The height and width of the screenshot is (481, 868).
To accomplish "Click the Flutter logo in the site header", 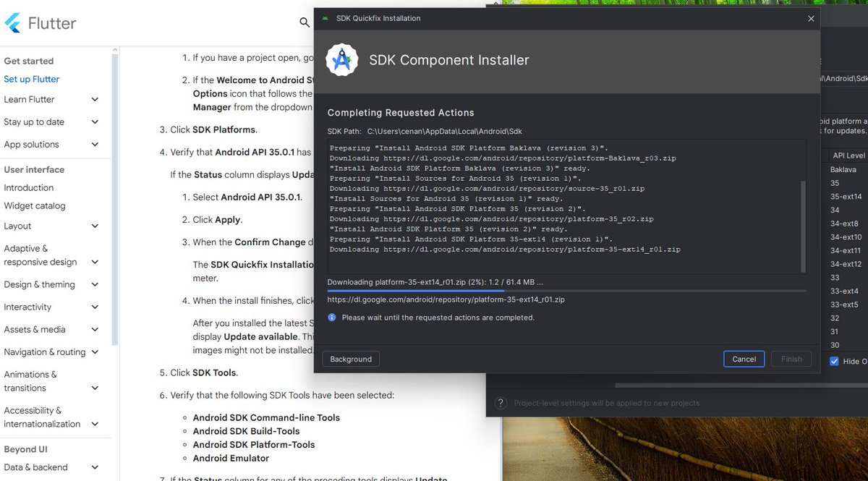I will point(40,23).
